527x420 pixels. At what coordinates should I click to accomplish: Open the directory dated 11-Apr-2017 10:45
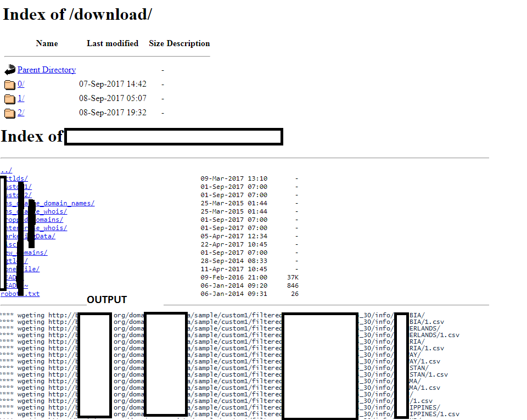coord(23,269)
